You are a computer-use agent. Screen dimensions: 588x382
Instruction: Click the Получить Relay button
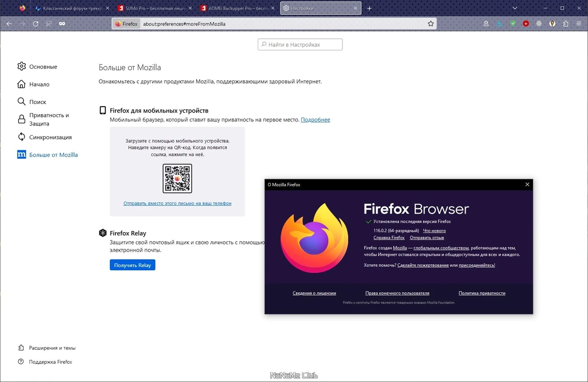pos(132,265)
